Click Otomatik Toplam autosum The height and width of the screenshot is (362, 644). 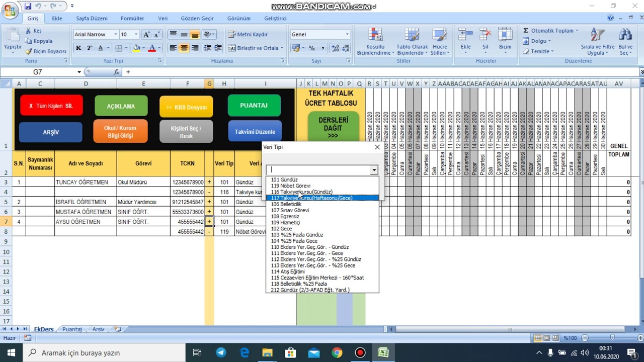click(550, 31)
